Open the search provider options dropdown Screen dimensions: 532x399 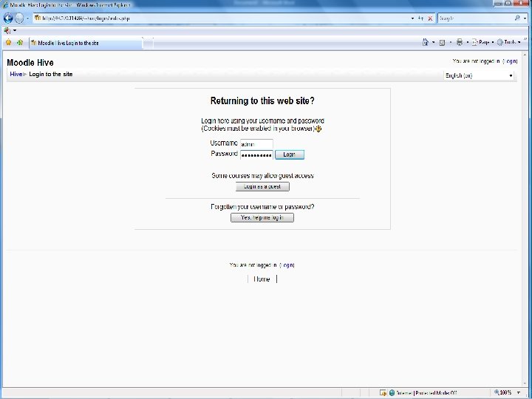point(525,18)
